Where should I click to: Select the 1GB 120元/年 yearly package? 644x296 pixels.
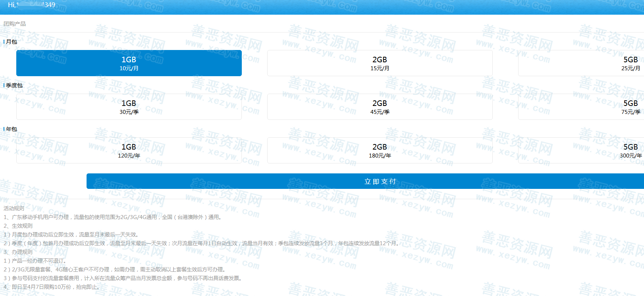point(129,150)
